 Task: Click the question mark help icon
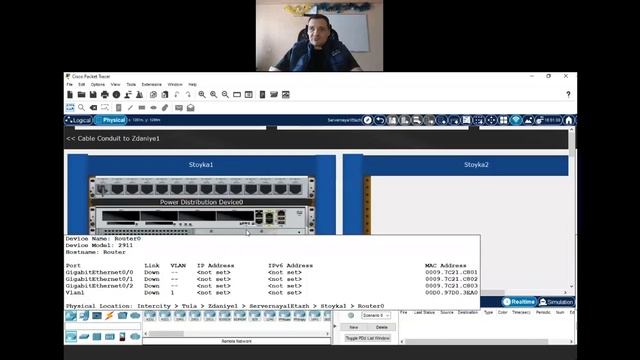coord(568,95)
